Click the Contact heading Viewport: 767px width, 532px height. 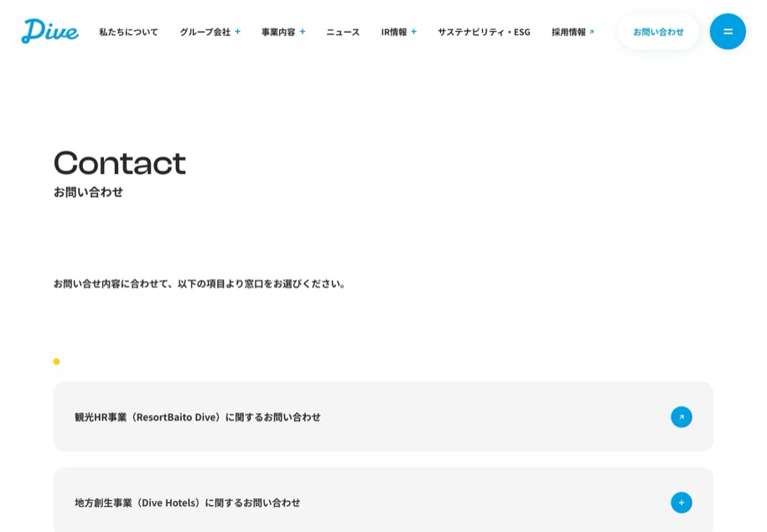point(120,163)
